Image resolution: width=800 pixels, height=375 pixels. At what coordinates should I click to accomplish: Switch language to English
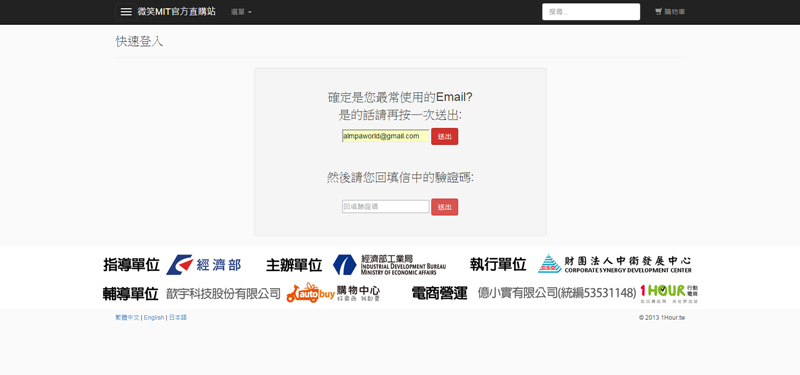[154, 317]
